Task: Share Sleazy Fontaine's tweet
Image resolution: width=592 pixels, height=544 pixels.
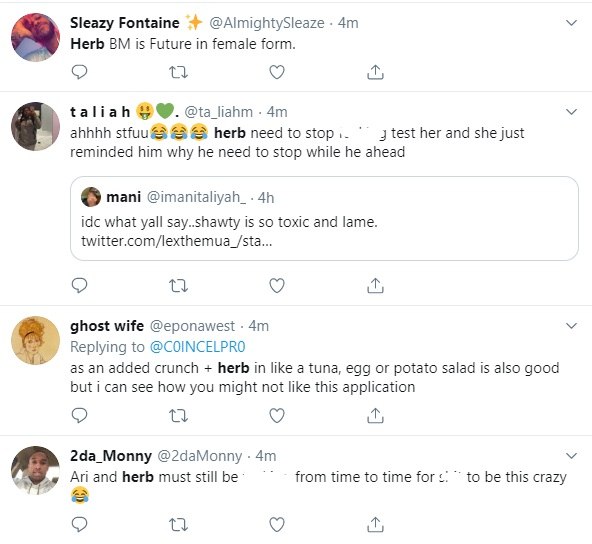Action: coord(375,72)
